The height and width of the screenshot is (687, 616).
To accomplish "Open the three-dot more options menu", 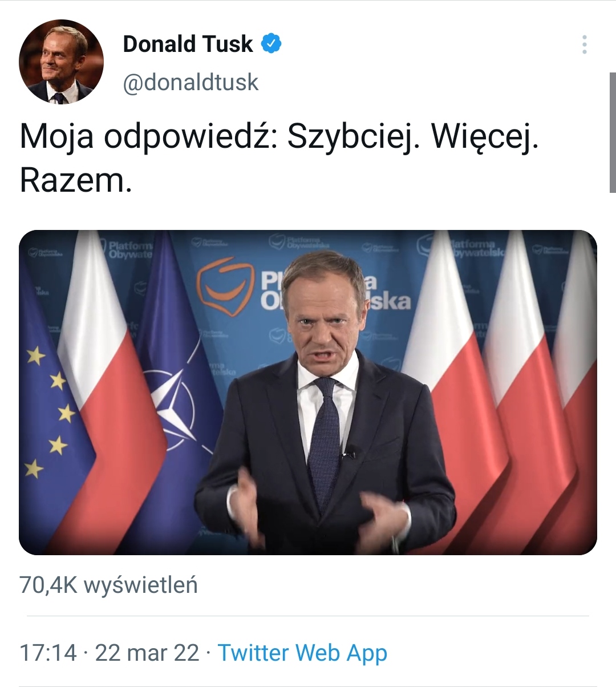I will point(584,45).
